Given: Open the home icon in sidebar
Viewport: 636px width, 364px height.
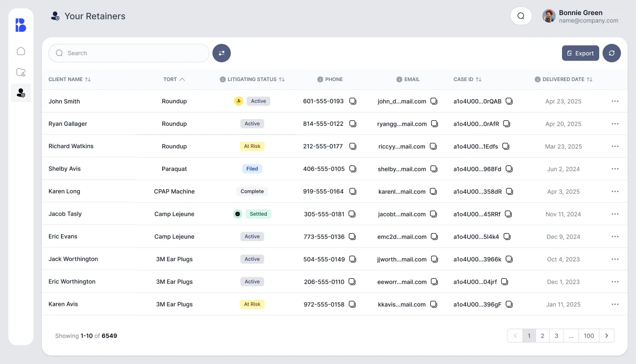Looking at the screenshot, I should tap(21, 51).
